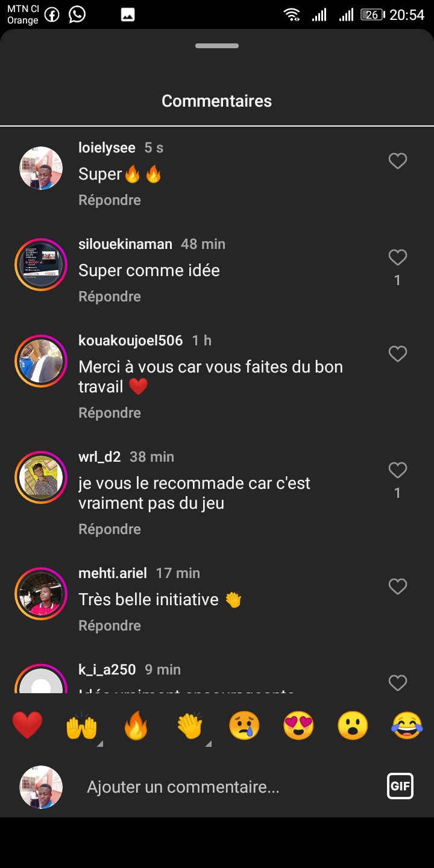This screenshot has width=434, height=868.
Task: Reply to loielysee's comment
Action: (110, 200)
